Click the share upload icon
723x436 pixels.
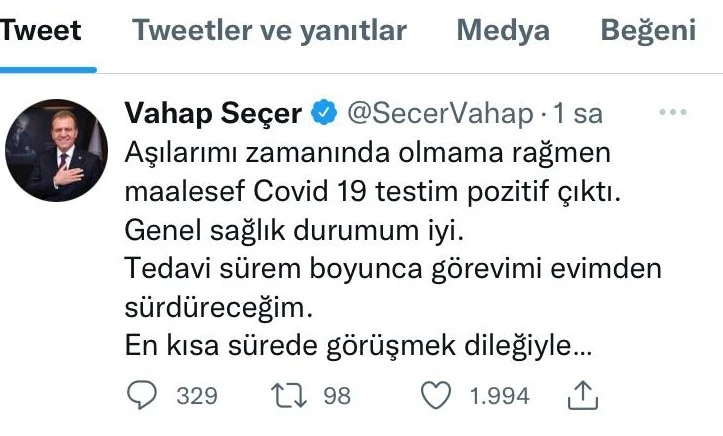(581, 396)
